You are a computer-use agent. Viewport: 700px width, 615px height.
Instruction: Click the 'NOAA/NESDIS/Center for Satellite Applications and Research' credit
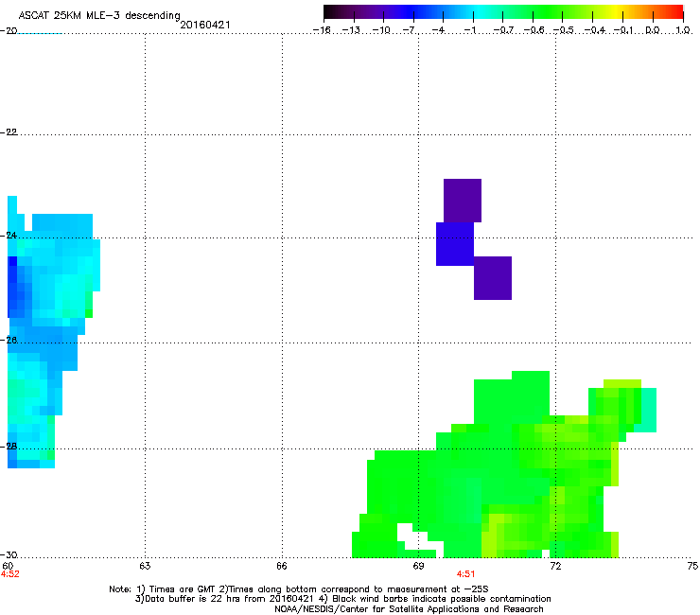click(409, 609)
